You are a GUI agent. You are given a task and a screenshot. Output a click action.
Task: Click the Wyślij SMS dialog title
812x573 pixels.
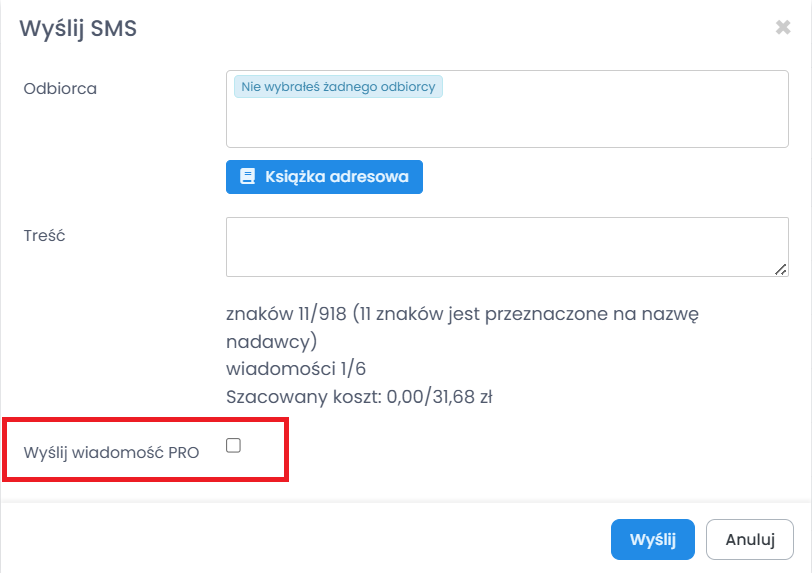pyautogui.click(x=79, y=29)
